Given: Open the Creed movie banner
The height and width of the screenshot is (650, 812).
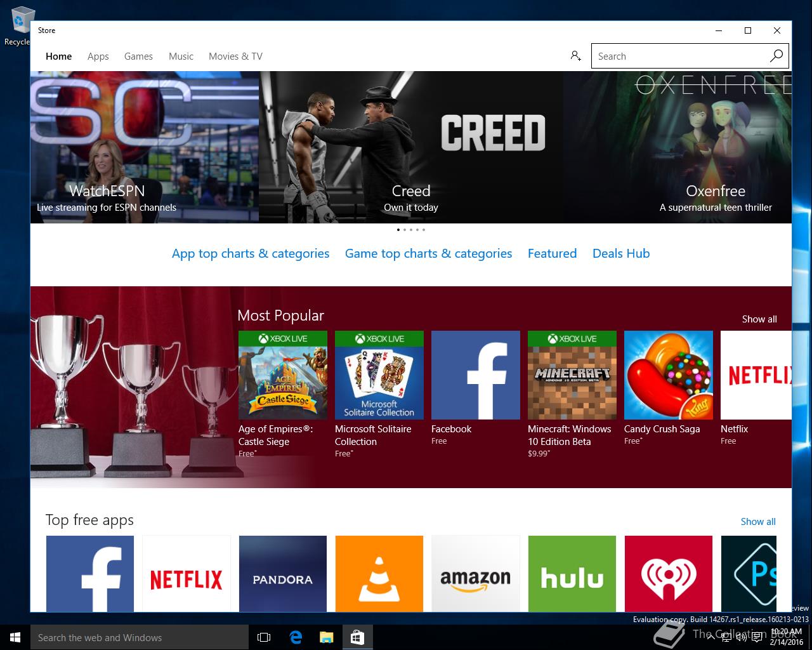Looking at the screenshot, I should [x=411, y=147].
